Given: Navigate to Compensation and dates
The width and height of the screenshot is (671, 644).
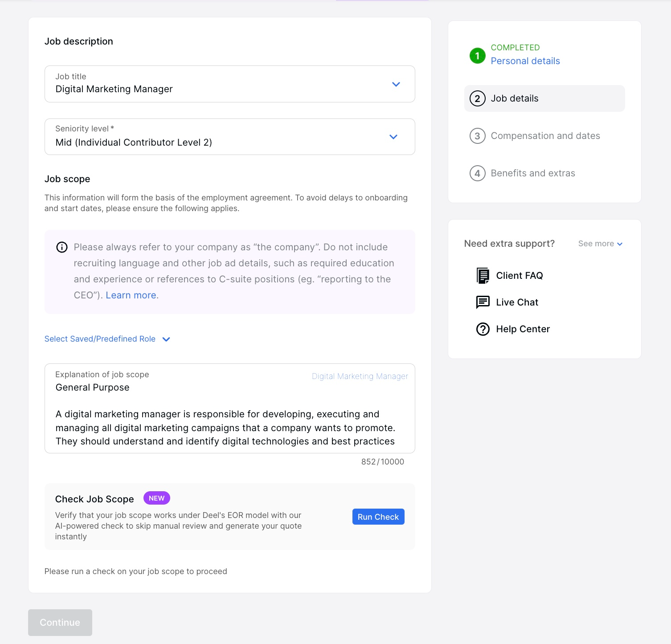Looking at the screenshot, I should pyautogui.click(x=545, y=135).
